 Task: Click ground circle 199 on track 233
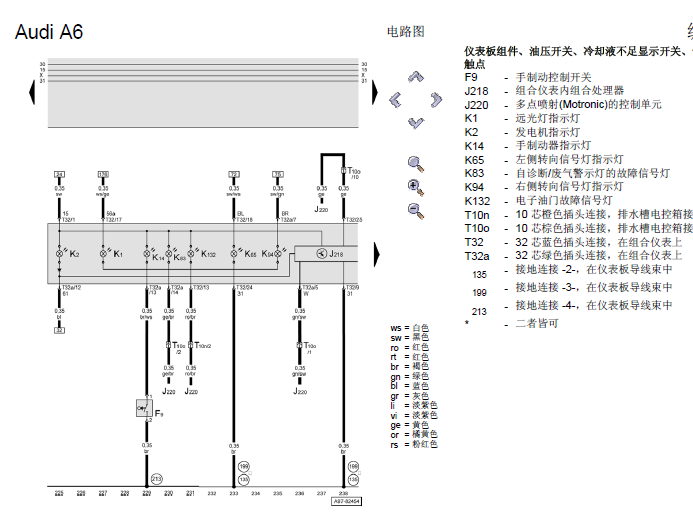pos(244,466)
